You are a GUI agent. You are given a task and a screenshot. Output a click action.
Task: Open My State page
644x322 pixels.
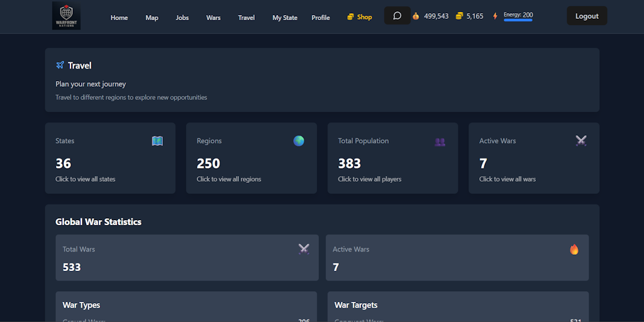[285, 18]
